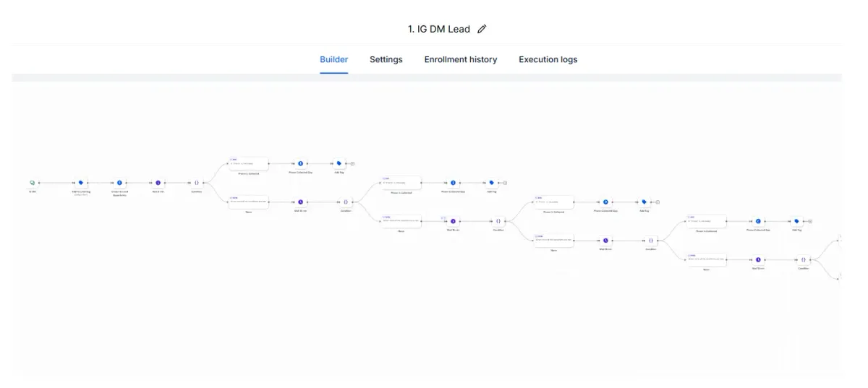Select fourth branch Phone Collected Opp action
The height and width of the screenshot is (388, 868).
tap(758, 221)
